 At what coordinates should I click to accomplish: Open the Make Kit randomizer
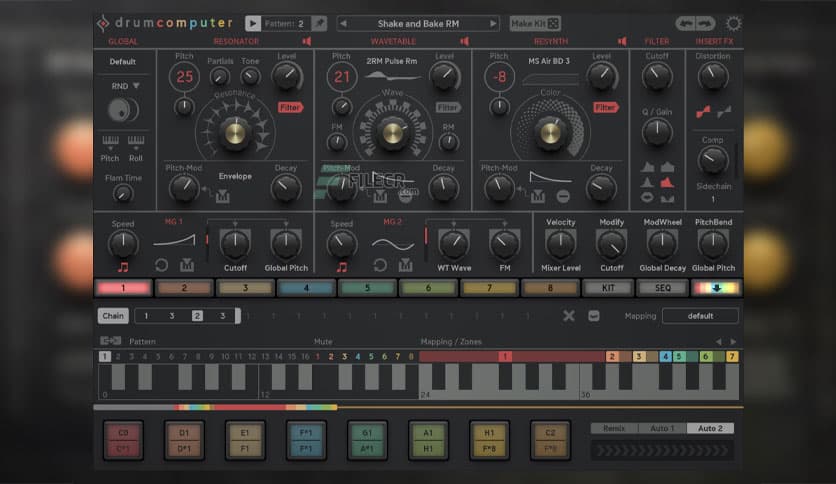[535, 23]
